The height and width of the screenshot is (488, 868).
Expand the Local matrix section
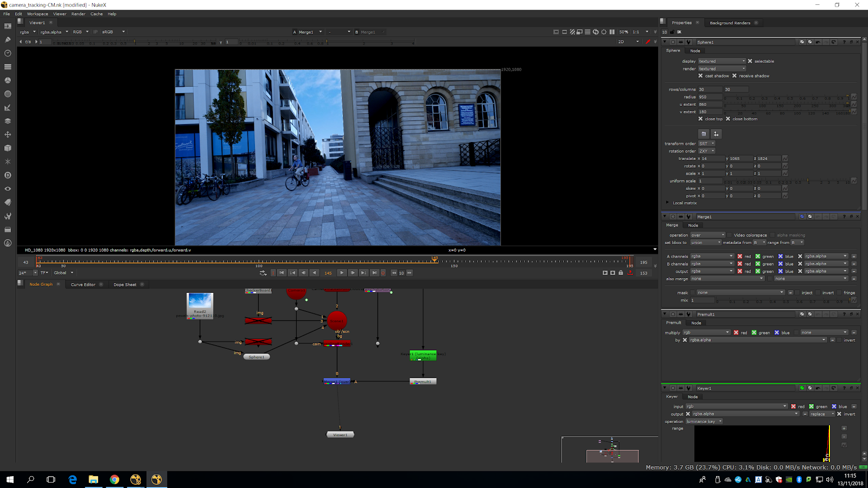coord(668,203)
